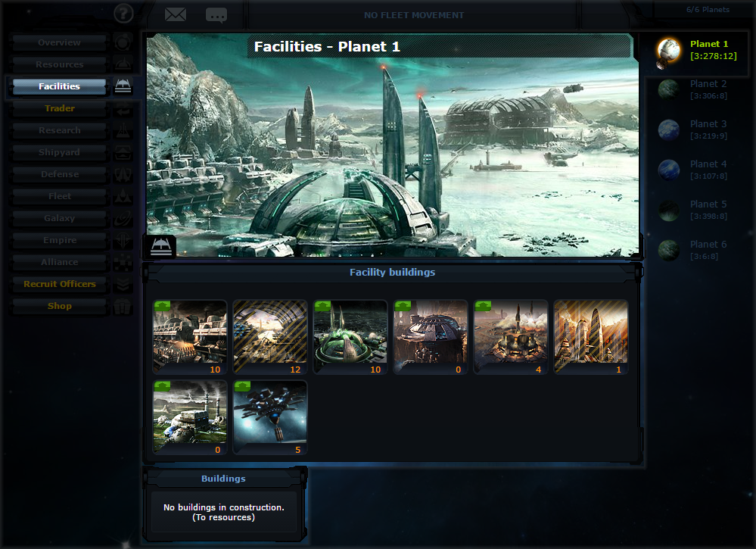This screenshot has width=756, height=549.
Task: Click the To resources link
Action: [224, 518]
